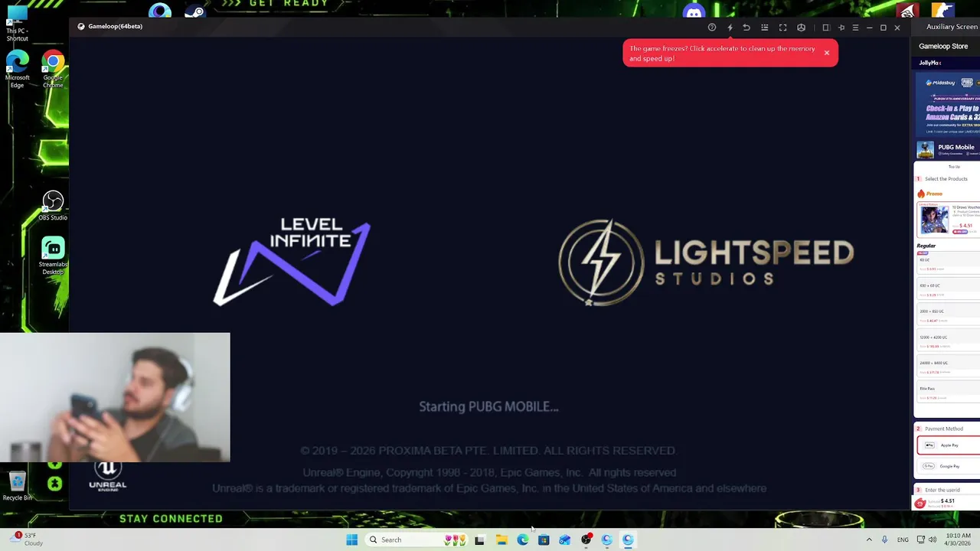The width and height of the screenshot is (980, 551).
Task: Enter fullscreen using the Gameloop fullscreen icon
Action: [x=782, y=28]
